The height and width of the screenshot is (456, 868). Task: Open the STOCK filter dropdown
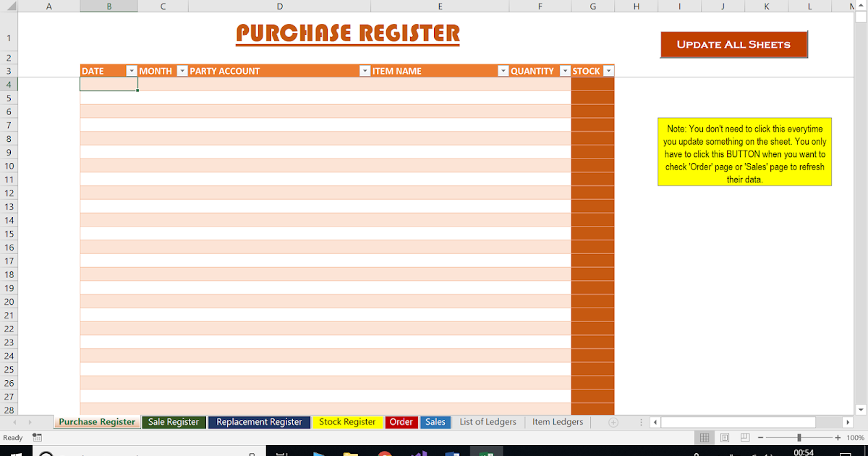608,70
